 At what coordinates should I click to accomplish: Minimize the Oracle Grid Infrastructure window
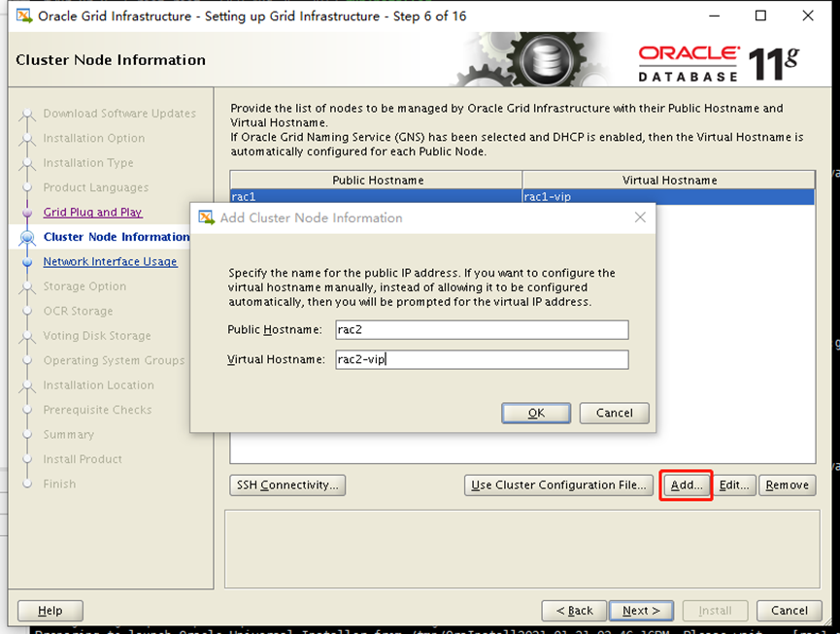coord(714,16)
